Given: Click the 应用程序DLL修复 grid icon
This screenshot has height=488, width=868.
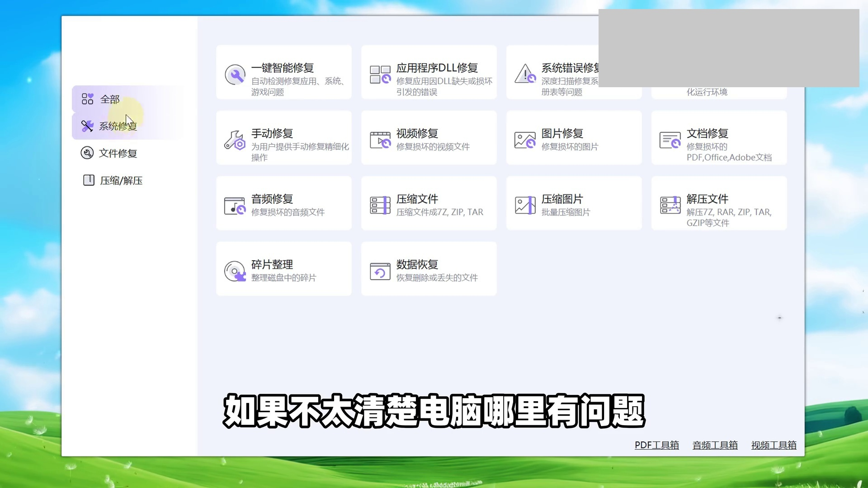Looking at the screenshot, I should tap(380, 75).
